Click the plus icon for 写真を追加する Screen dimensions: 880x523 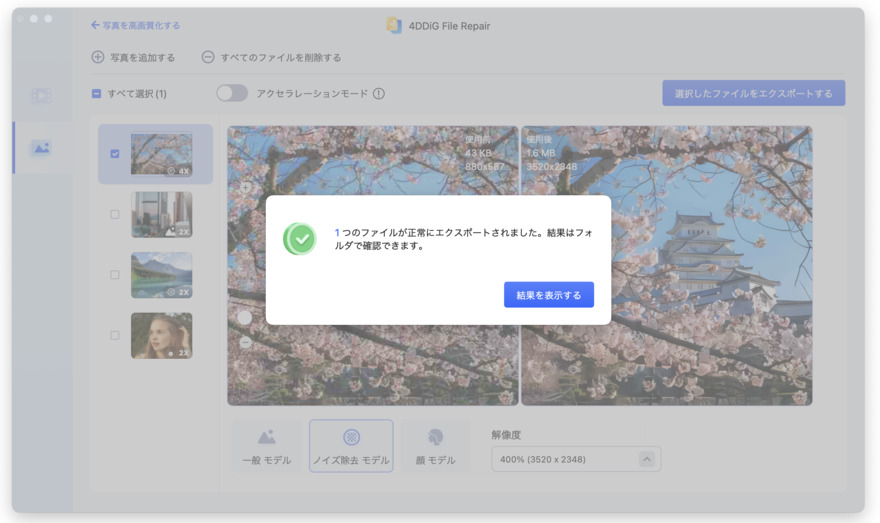98,57
